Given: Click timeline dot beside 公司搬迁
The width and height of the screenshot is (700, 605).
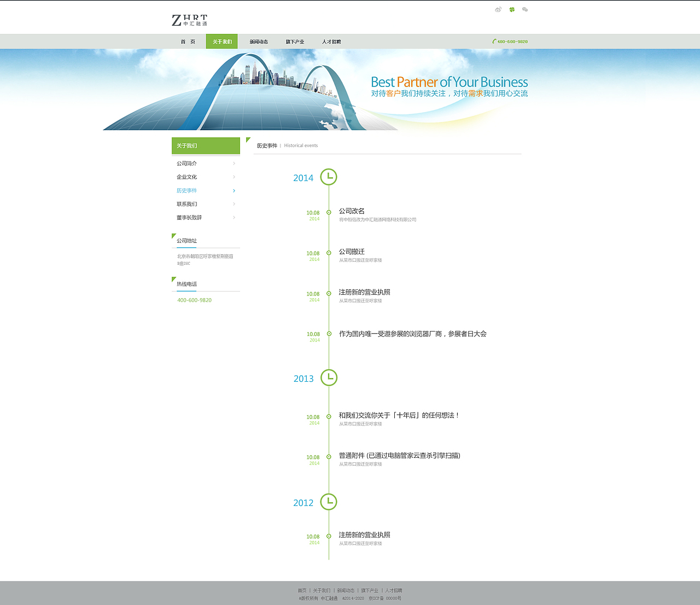Looking at the screenshot, I should pos(329,253).
